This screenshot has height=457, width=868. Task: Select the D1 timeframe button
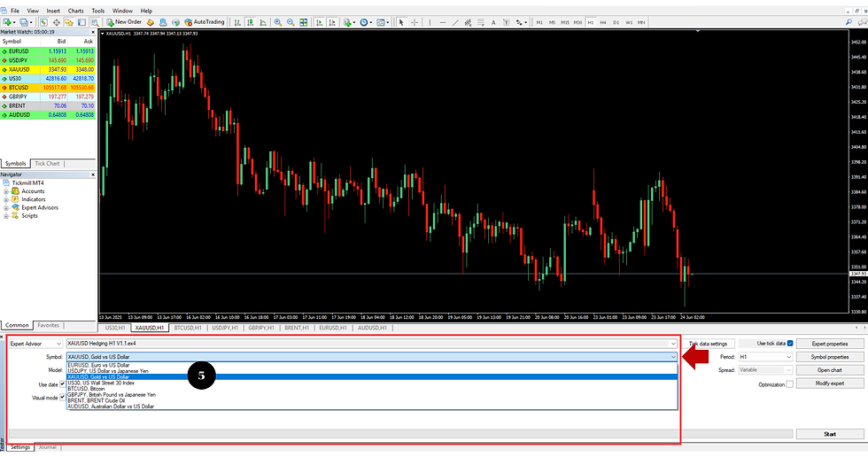pos(616,23)
